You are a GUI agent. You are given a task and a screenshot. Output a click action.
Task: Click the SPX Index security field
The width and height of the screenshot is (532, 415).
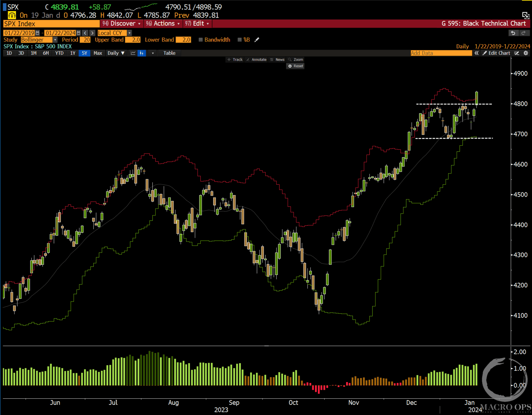coord(51,24)
